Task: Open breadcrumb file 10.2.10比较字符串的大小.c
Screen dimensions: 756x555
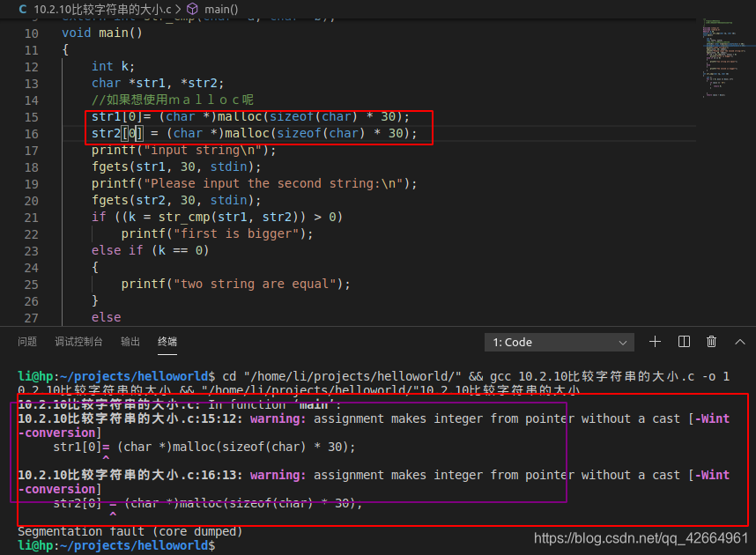Action: coord(103,9)
